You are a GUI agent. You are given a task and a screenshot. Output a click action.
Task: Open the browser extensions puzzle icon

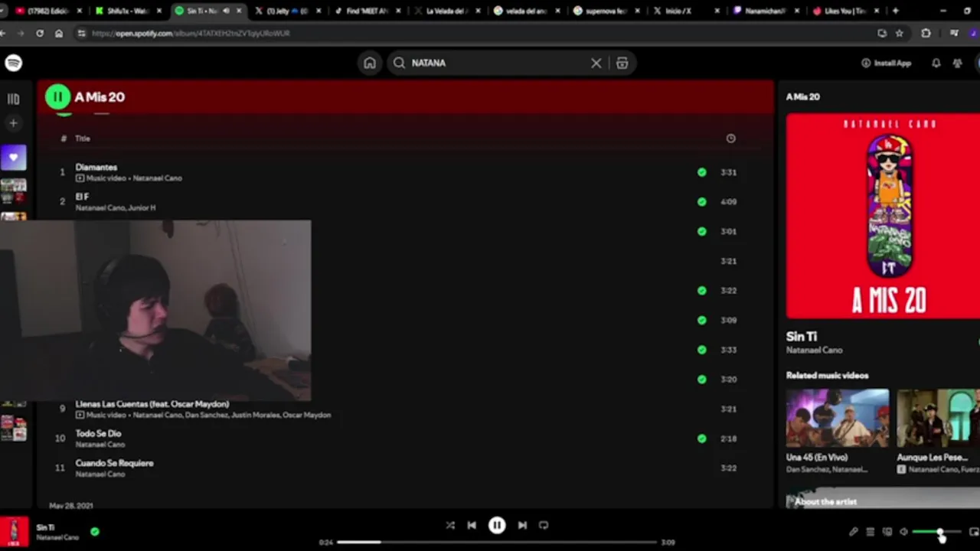[926, 33]
